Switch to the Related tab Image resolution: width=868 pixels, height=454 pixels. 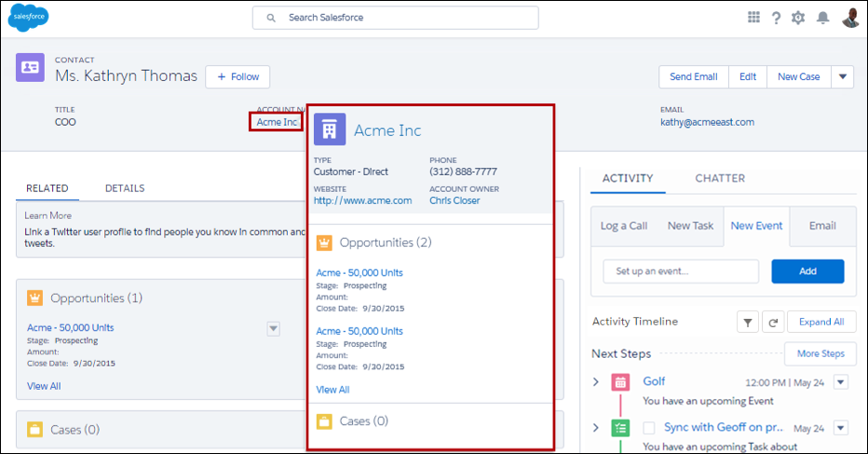47,188
